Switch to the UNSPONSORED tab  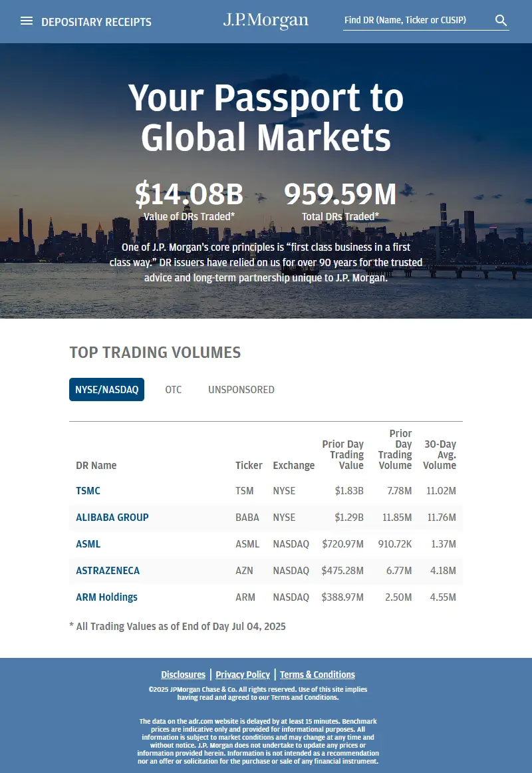241,389
